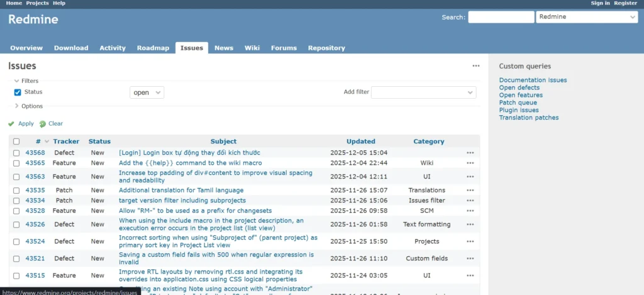Open the Open defects custom query
The width and height of the screenshot is (644, 295).
tap(519, 87)
